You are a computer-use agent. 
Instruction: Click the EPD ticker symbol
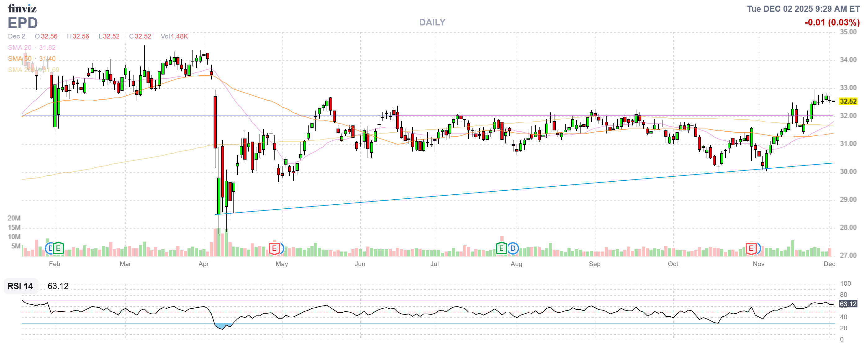tap(23, 23)
